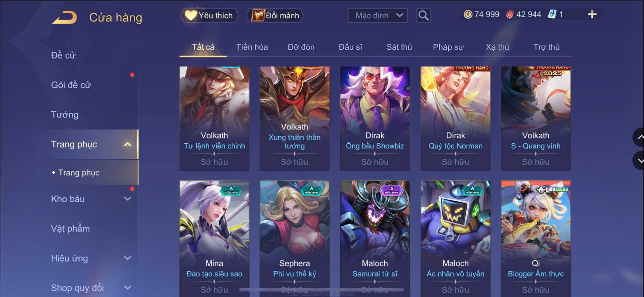Click the page down arrow at right edge

pos(639,161)
